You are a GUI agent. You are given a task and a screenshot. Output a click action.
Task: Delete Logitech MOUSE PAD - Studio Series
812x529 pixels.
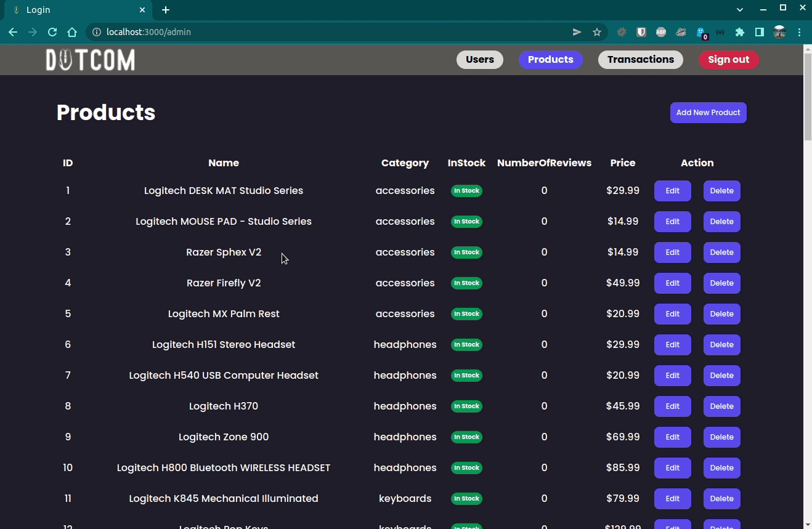(x=722, y=222)
